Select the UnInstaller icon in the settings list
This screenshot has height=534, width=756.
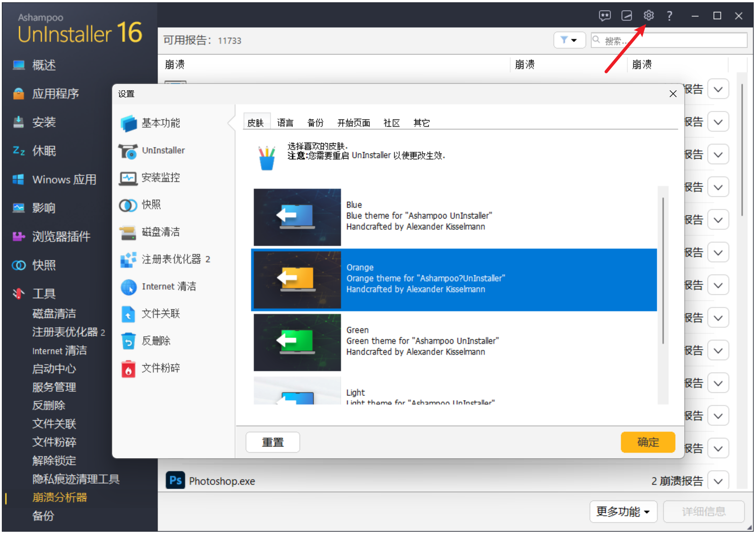click(x=128, y=151)
